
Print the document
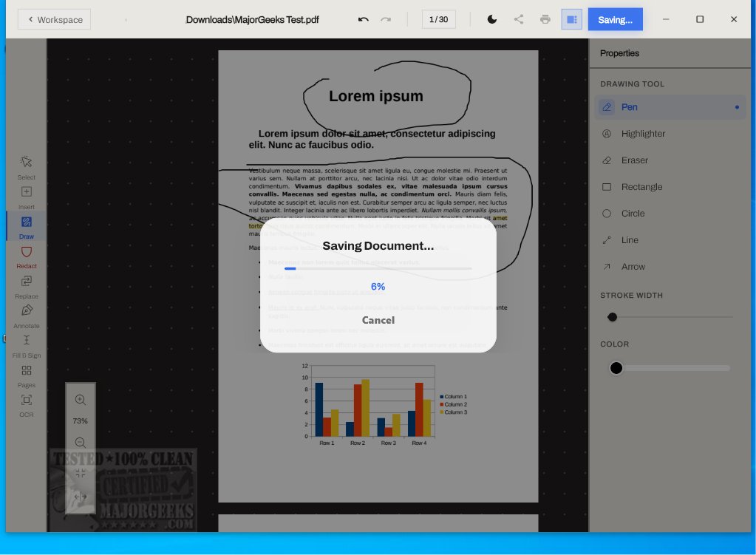click(x=545, y=19)
